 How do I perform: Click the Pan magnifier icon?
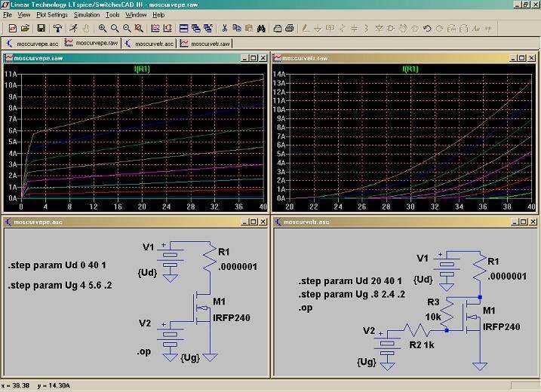tap(115, 29)
